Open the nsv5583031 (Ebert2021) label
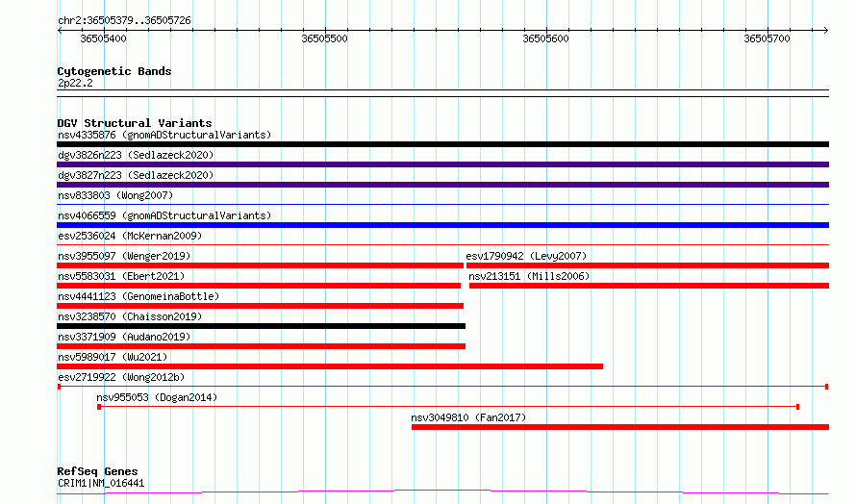The image size is (856, 504). (121, 276)
